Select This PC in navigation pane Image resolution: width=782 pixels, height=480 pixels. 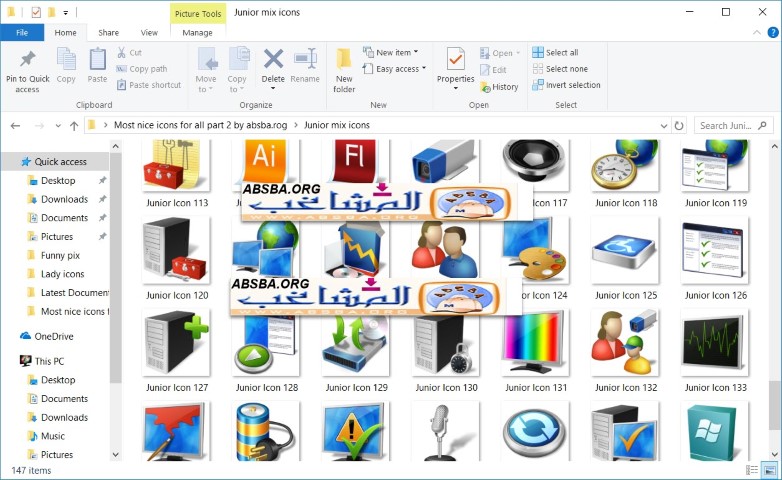pyautogui.click(x=42, y=361)
